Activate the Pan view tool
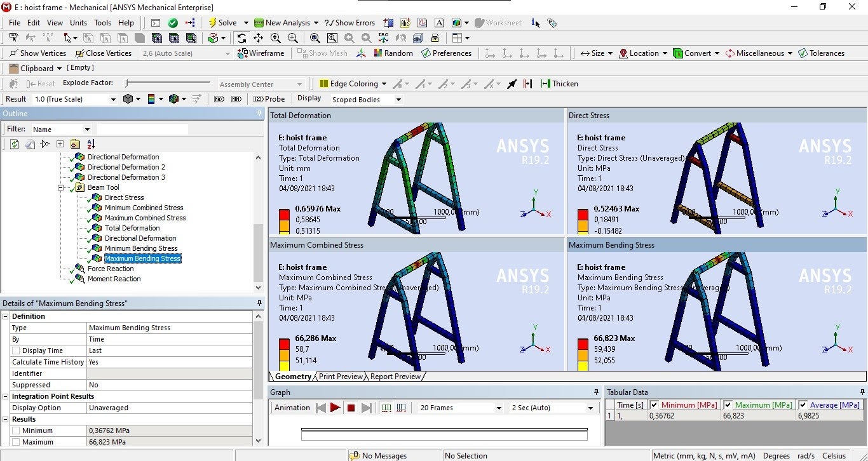Image resolution: width=868 pixels, height=461 pixels. (x=259, y=38)
